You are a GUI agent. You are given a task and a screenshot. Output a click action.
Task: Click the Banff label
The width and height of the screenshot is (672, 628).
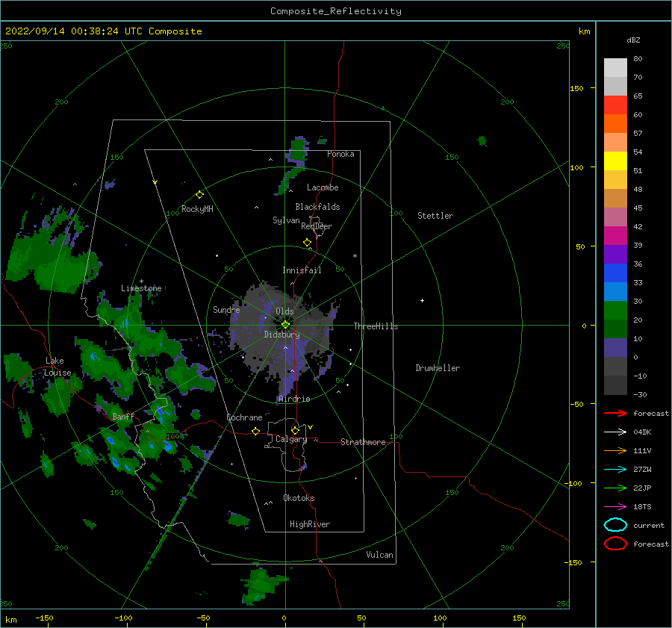[x=123, y=416]
